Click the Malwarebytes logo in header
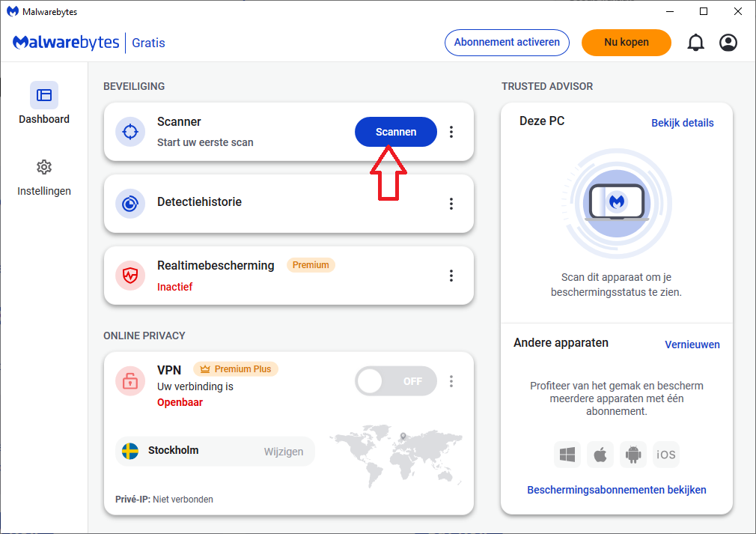This screenshot has height=534, width=756. click(x=66, y=43)
